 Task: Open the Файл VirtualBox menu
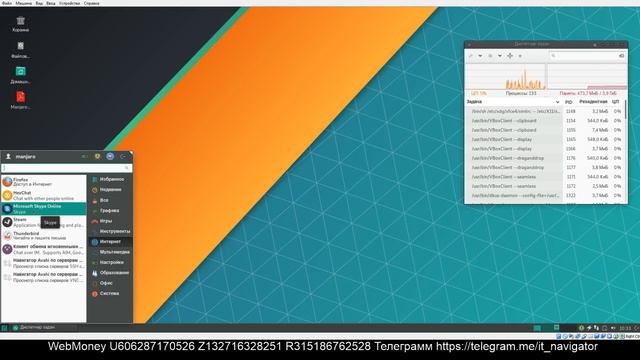[7, 3]
